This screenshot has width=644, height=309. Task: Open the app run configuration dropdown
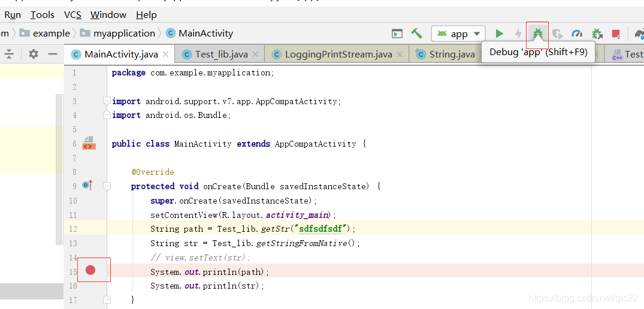(x=458, y=34)
